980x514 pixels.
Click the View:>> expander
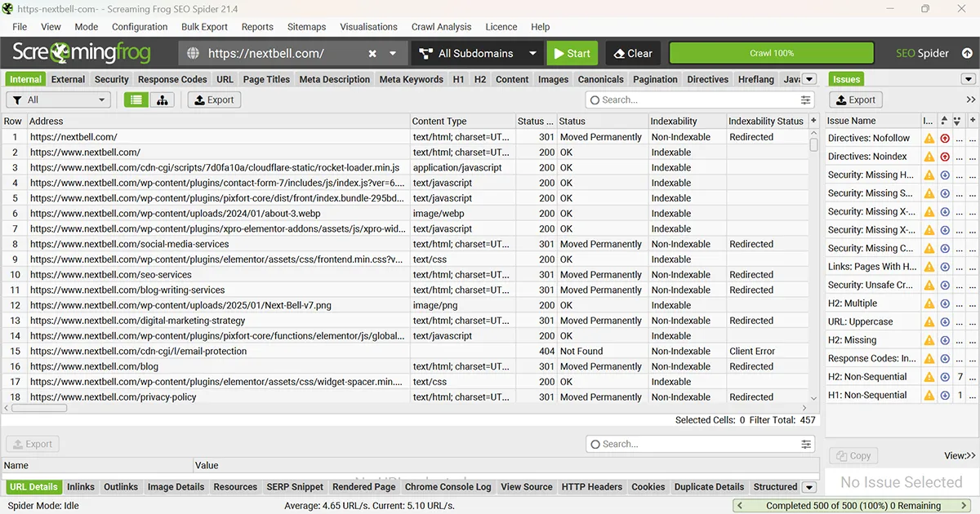tap(960, 455)
